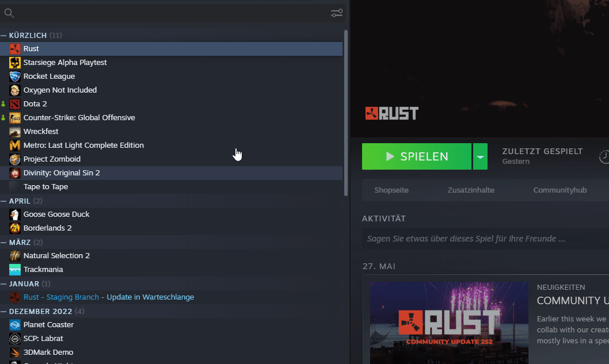Image resolution: width=609 pixels, height=364 pixels.
Task: Select Trackmania in the list
Action: (172, 269)
